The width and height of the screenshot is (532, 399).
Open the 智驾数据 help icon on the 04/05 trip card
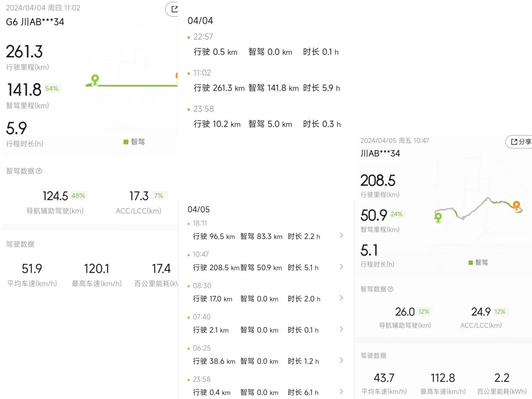point(390,289)
